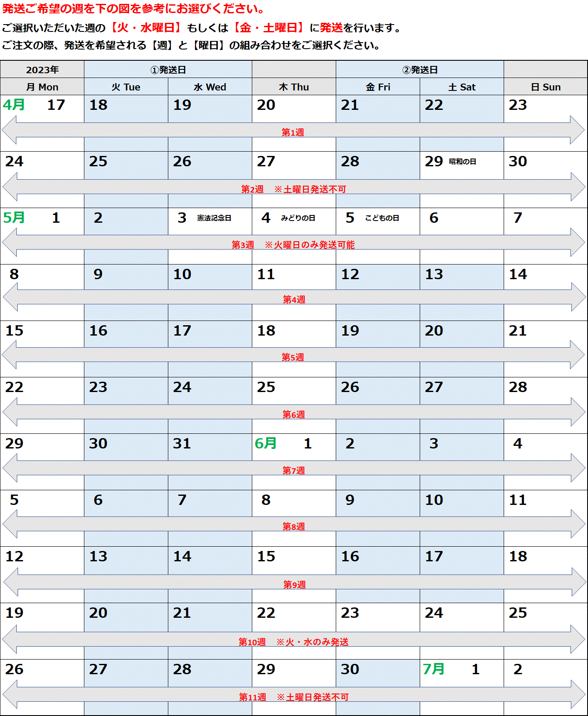Click June 17 Saturday date
This screenshot has height=716, width=588.
tap(434, 556)
